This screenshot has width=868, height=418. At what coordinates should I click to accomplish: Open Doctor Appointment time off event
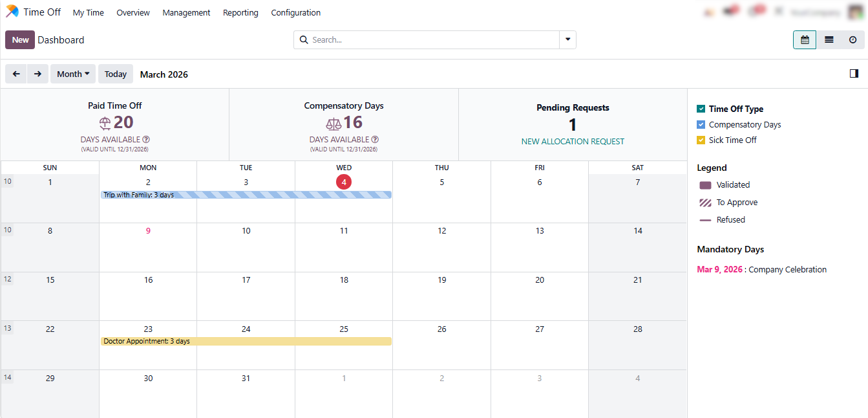pyautogui.click(x=246, y=341)
